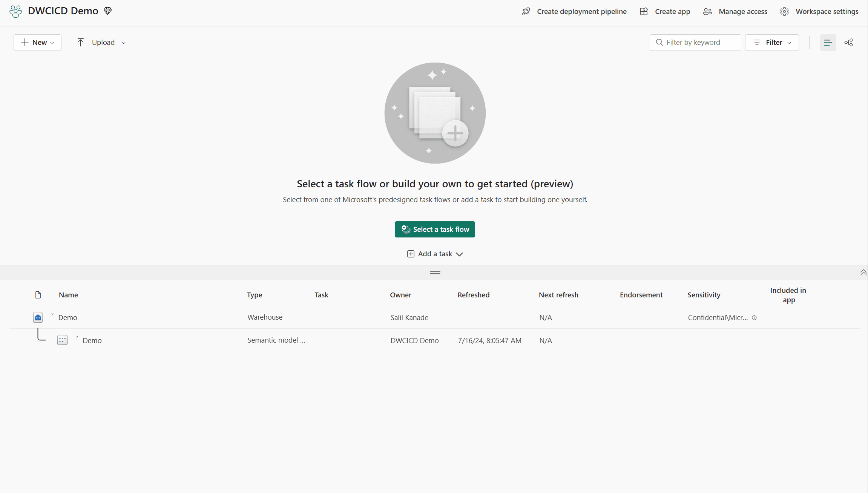Click the Warehouse type cell

265,317
